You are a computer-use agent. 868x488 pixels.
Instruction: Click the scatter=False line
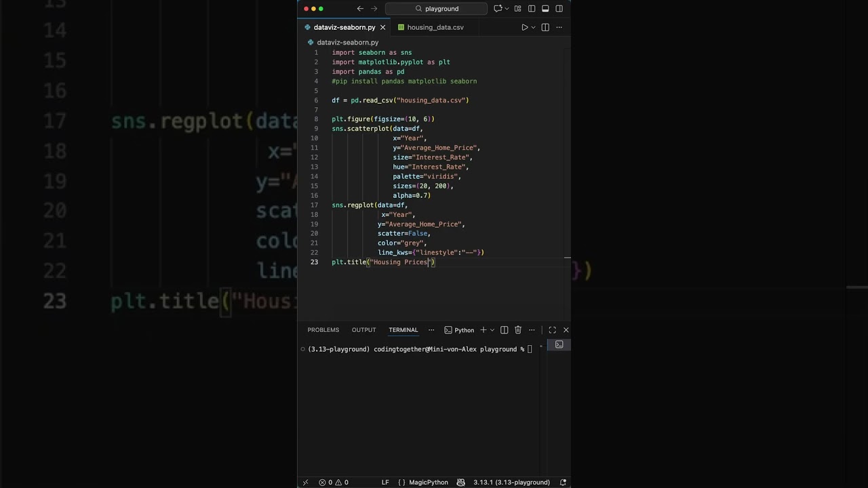404,233
